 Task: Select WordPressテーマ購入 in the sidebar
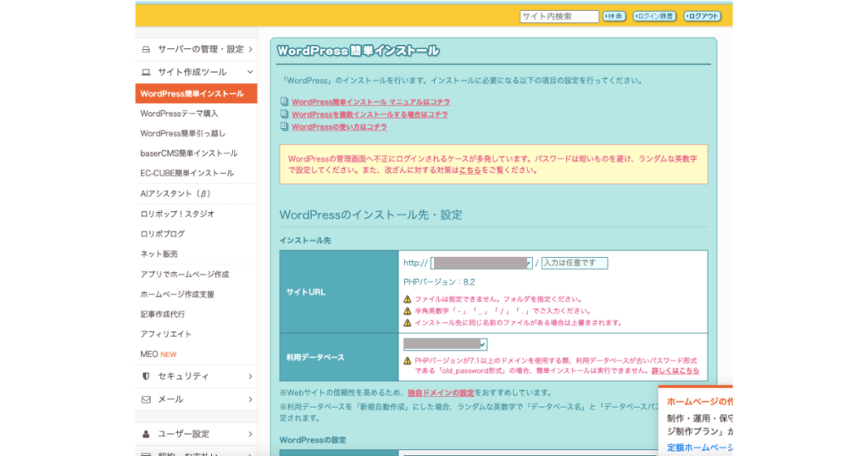[x=179, y=114]
